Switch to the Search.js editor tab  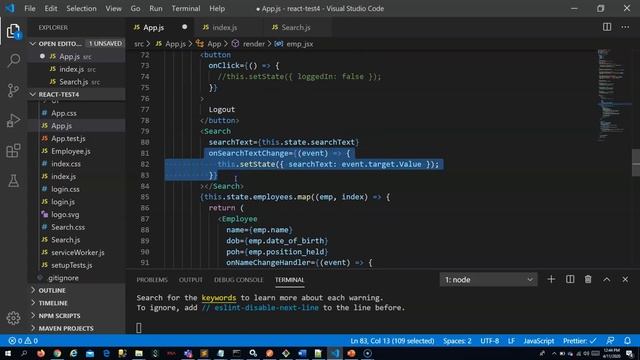click(296, 27)
